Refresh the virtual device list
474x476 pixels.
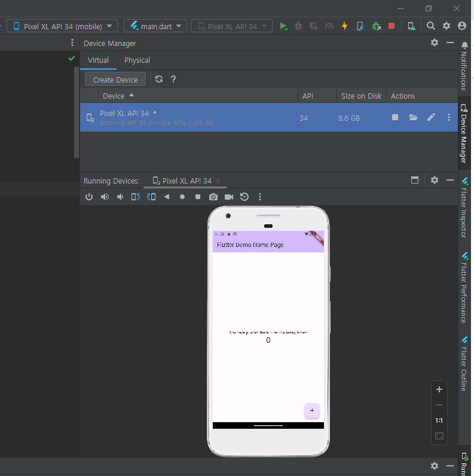tap(159, 79)
